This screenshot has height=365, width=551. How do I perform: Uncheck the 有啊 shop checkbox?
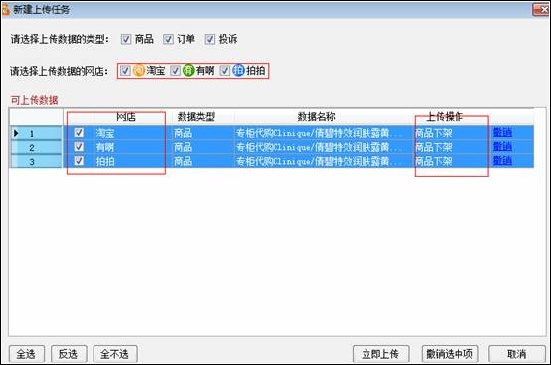[175, 71]
